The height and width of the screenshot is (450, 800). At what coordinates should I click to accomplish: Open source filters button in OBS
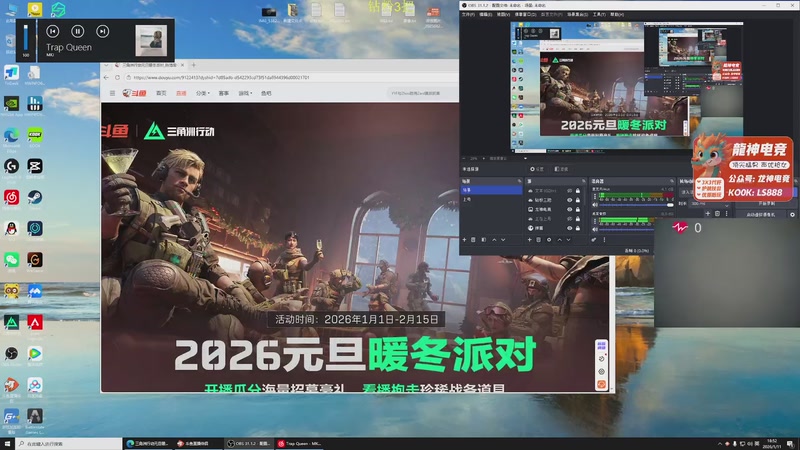[562, 169]
